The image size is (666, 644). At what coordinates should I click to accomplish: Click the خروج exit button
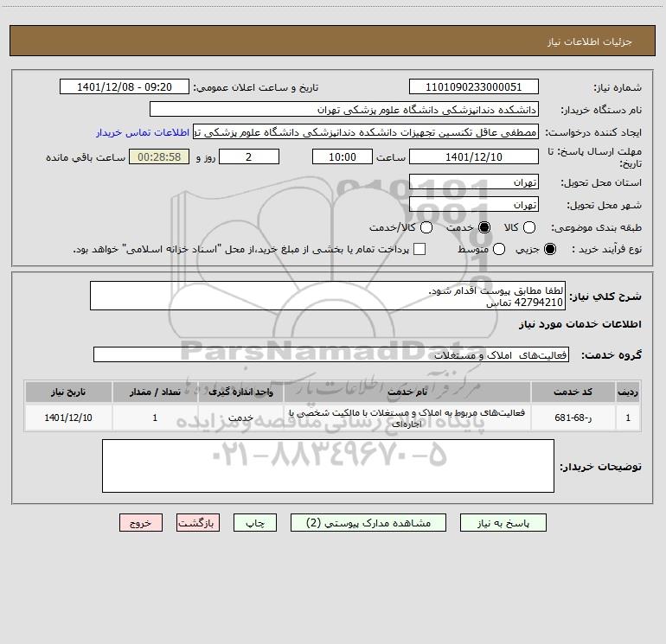point(141,523)
